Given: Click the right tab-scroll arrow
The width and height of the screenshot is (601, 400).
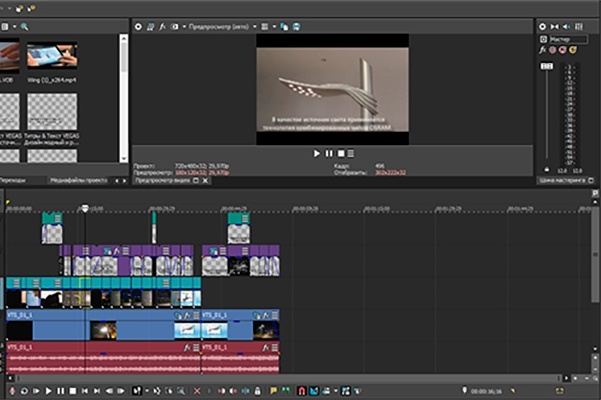Looking at the screenshot, I should tap(124, 180).
